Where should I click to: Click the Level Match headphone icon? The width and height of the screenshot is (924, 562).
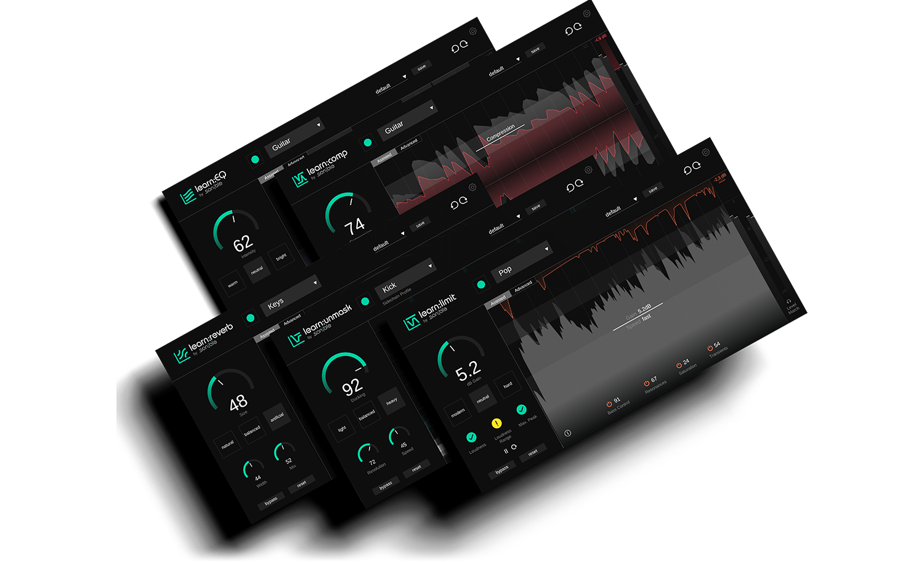pos(788,301)
